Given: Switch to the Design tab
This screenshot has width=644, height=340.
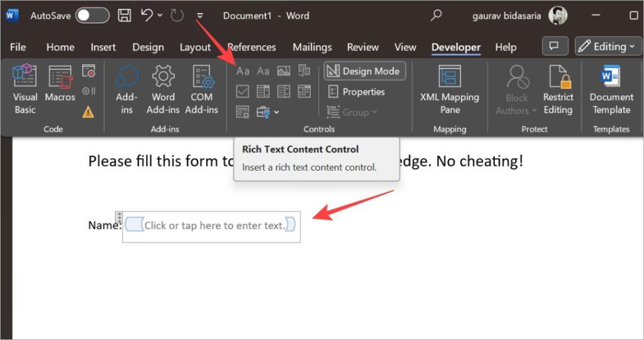Looking at the screenshot, I should [x=148, y=47].
